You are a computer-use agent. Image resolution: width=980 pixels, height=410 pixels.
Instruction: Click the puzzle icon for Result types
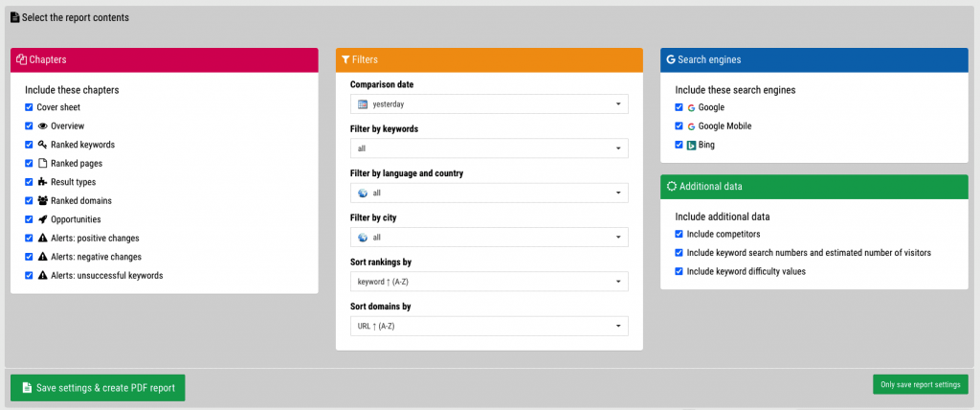click(42, 182)
